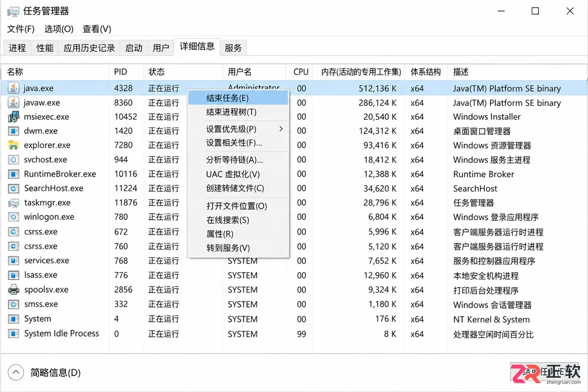Expand the 设置优先级 submenu arrow

click(280, 129)
